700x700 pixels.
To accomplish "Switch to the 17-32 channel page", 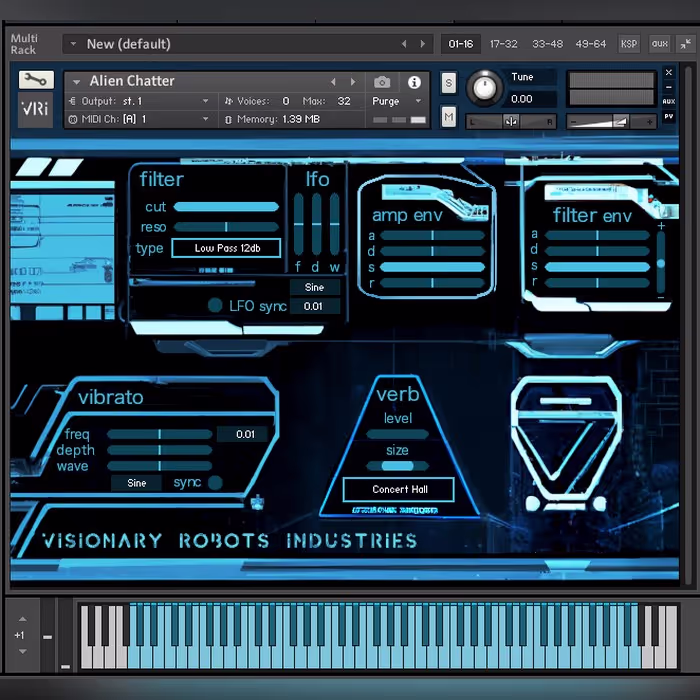I will pos(503,44).
